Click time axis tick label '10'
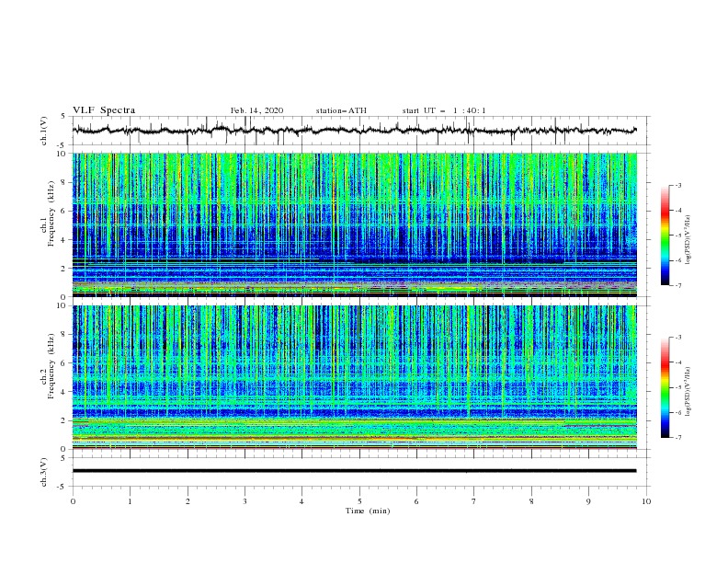The image size is (728, 563). [646, 501]
